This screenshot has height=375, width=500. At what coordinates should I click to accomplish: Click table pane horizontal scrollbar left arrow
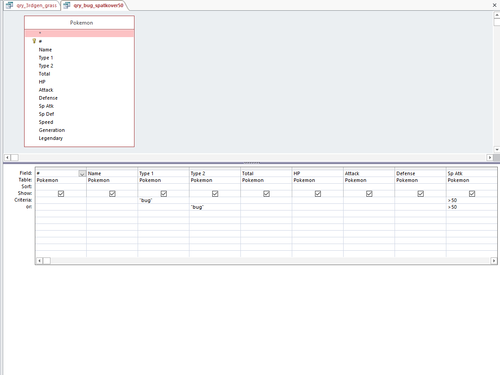(7, 157)
